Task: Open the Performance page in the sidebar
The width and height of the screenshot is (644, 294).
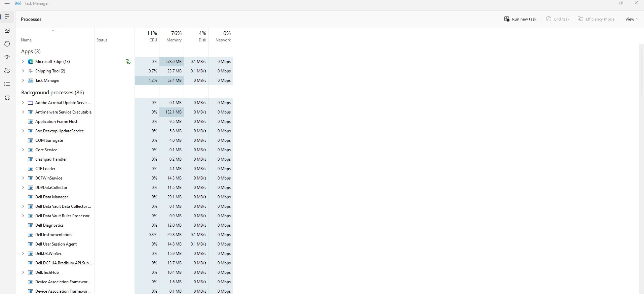Action: (x=7, y=30)
